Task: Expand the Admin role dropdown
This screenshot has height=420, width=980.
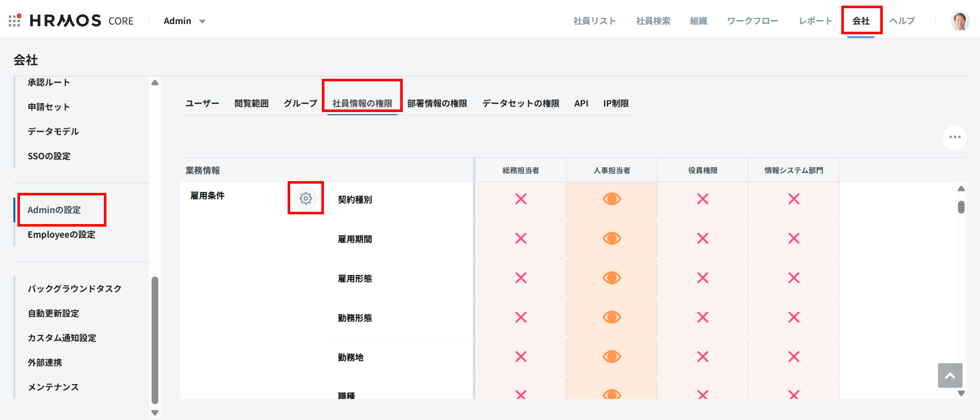Action: 184,21
